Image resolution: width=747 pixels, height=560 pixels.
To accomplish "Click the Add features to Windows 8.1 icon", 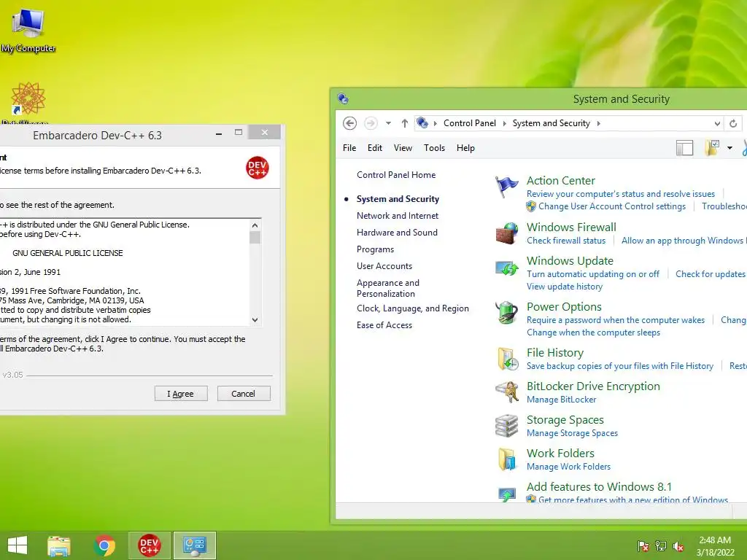I will click(x=506, y=494).
